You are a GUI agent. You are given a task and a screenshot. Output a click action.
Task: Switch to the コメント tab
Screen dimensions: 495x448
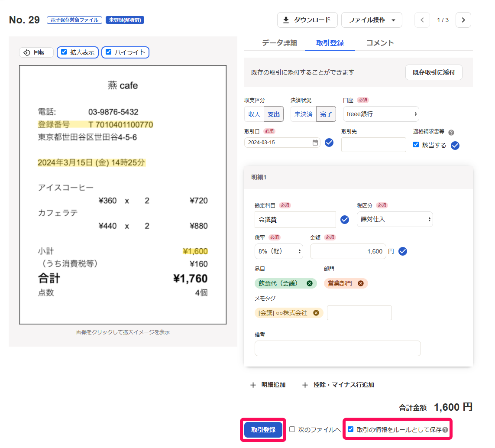pos(380,43)
